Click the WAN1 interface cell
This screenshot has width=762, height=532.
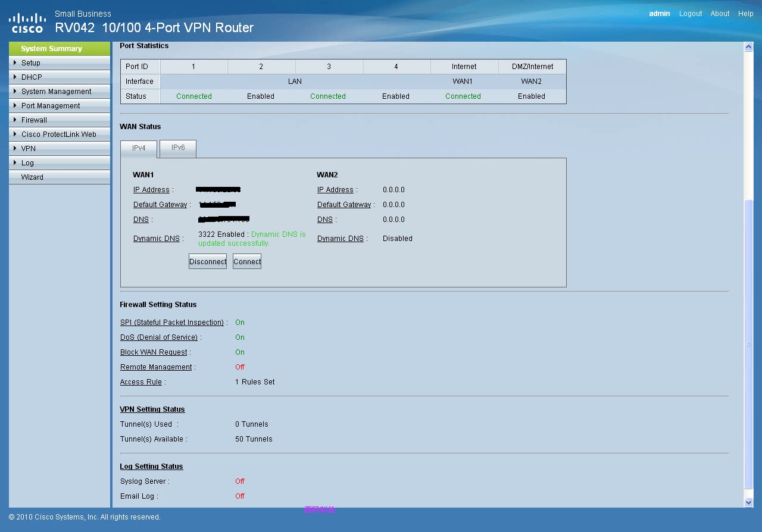click(x=464, y=82)
